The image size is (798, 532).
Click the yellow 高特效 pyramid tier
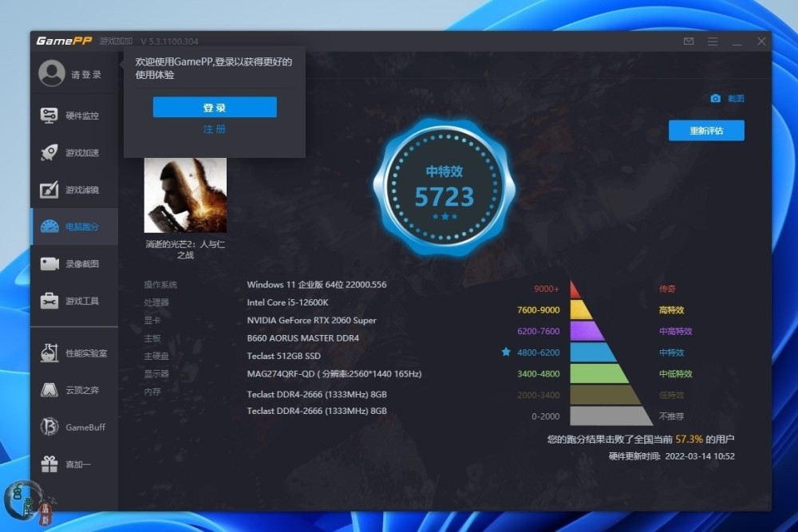(581, 310)
